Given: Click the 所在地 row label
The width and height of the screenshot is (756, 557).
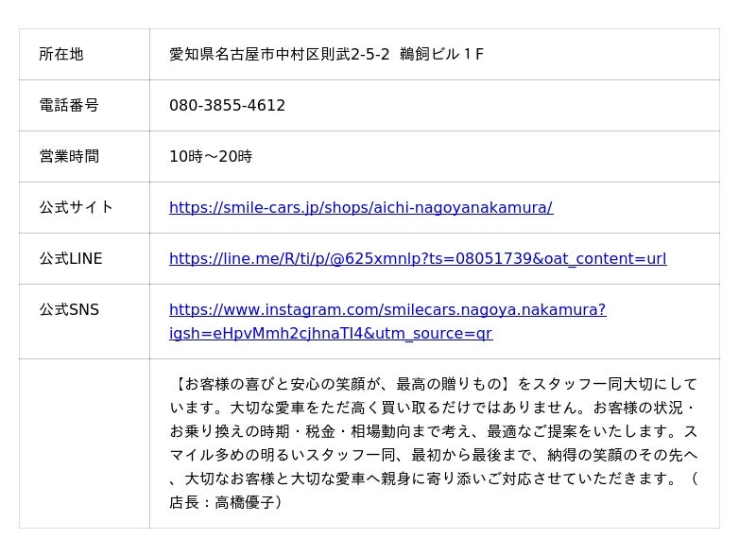Looking at the screenshot, I should click(61, 54).
